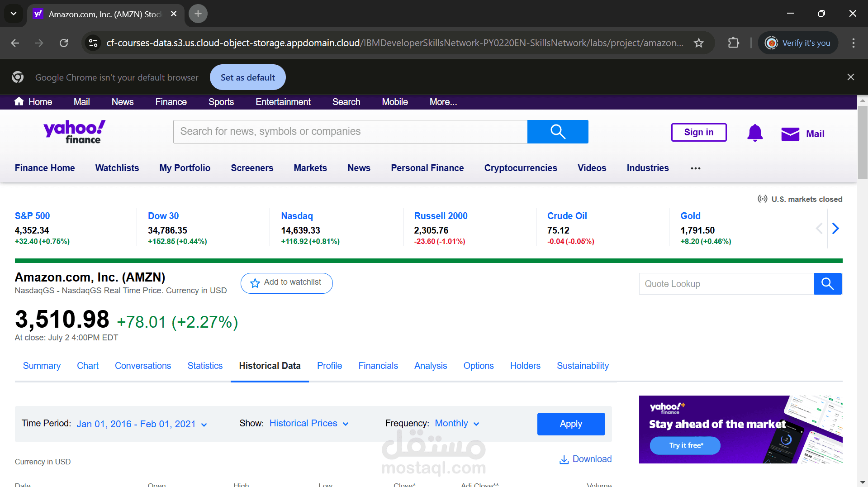Click the blue search magnifier button
Screen dimensions: 868x487
click(558, 132)
